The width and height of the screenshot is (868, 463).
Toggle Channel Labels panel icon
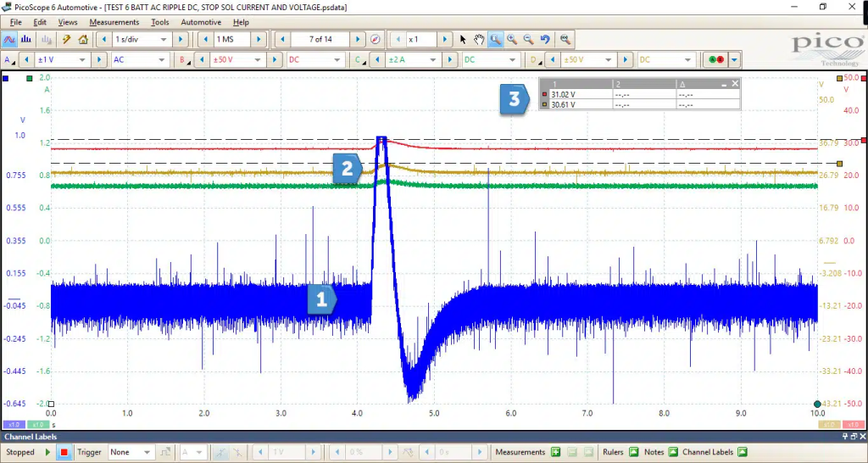point(743,453)
